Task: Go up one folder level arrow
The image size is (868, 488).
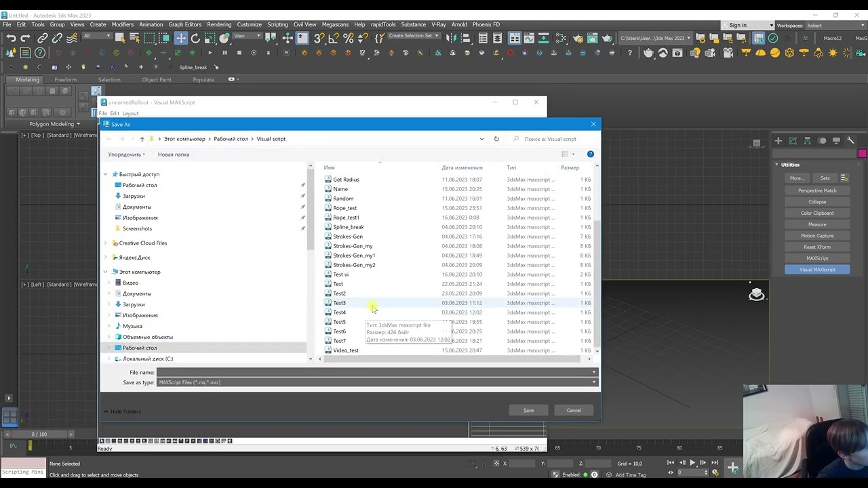Action: [x=142, y=139]
